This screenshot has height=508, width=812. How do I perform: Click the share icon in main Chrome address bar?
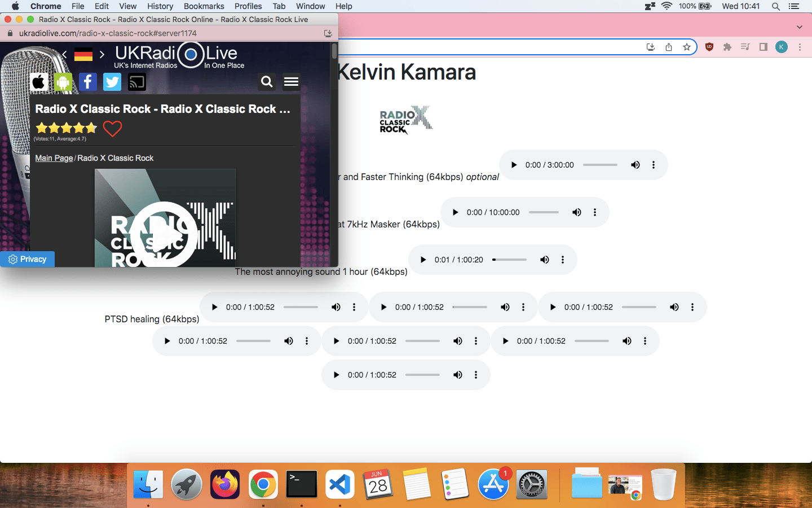coord(669,47)
